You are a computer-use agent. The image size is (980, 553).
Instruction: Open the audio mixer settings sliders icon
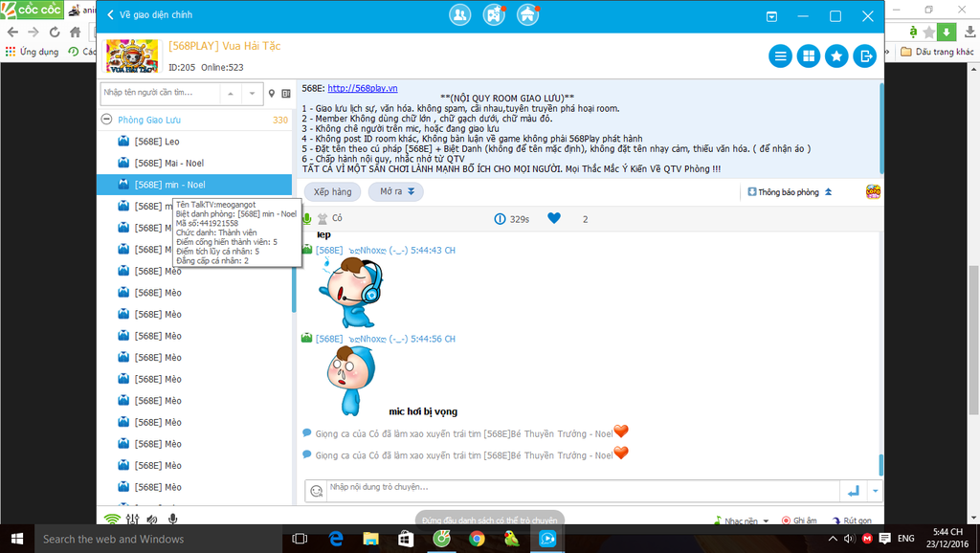pyautogui.click(x=132, y=519)
